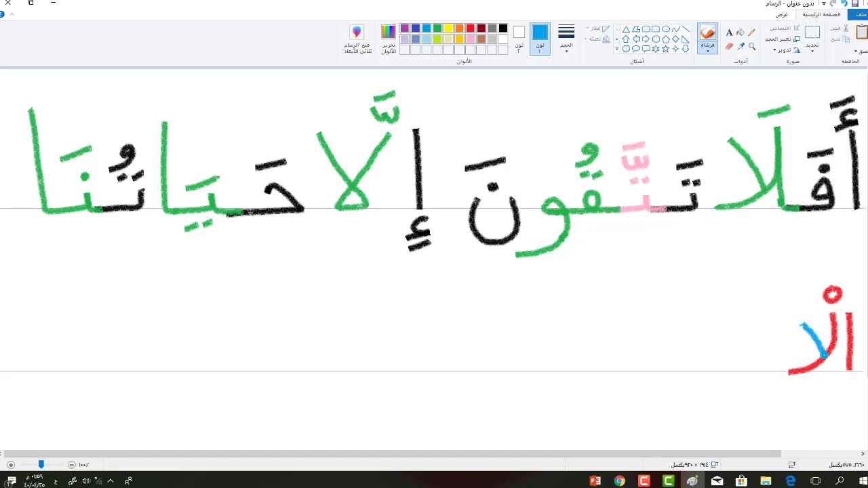
Task: Switch to View (عرض) tab
Action: tap(782, 15)
